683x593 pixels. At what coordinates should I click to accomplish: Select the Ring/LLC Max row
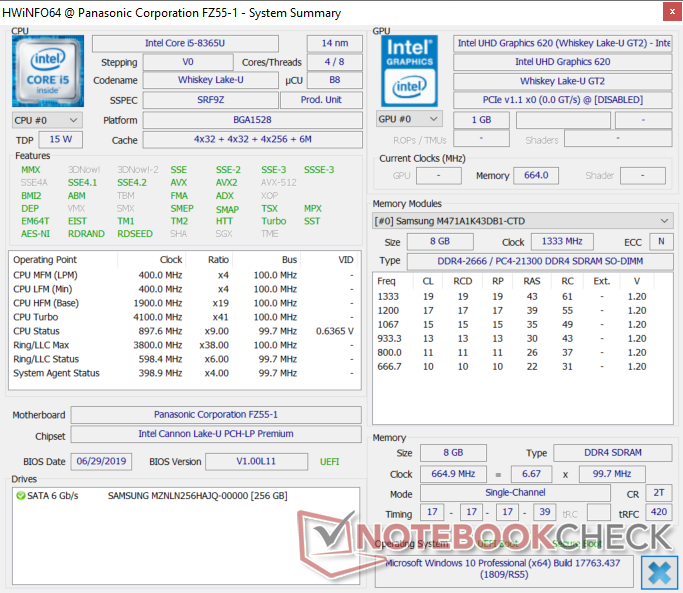coord(185,345)
